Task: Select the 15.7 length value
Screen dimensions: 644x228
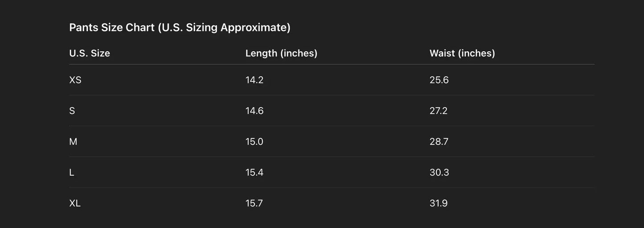Action: pyautogui.click(x=254, y=203)
